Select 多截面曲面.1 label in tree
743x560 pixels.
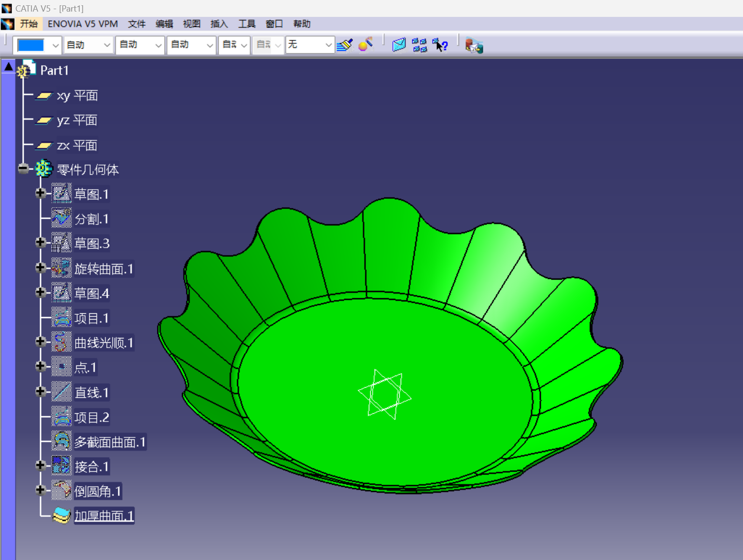coord(110,442)
